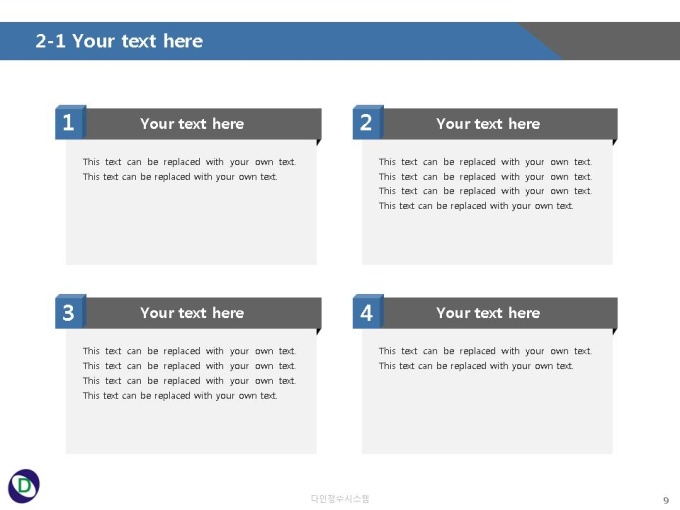This screenshot has height=510, width=680.
Task: Click the page number 9
Action: pos(666,500)
